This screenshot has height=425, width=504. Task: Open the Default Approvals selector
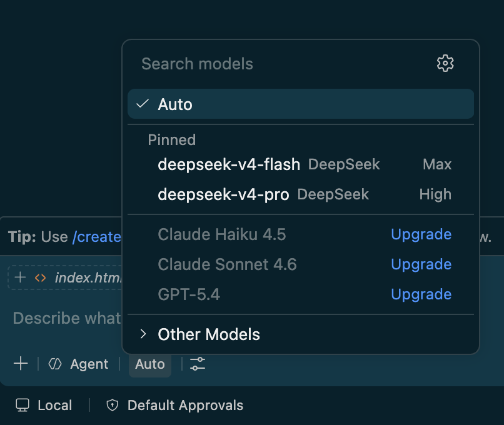pyautogui.click(x=174, y=405)
